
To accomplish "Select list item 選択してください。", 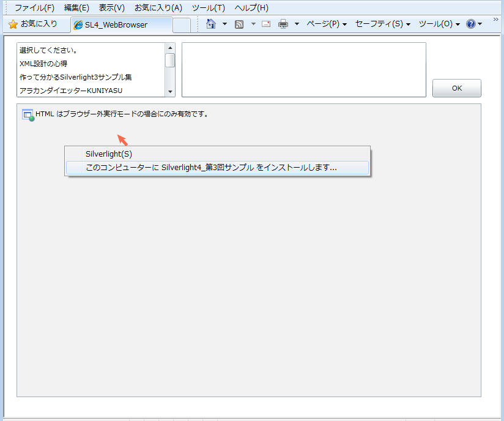I will (x=91, y=50).
